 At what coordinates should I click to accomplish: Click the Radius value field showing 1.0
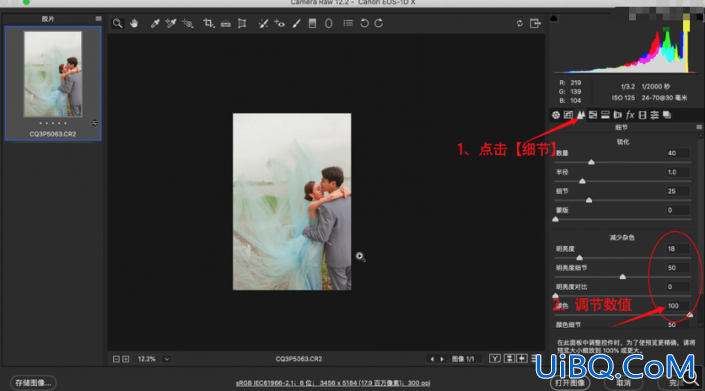(x=678, y=172)
